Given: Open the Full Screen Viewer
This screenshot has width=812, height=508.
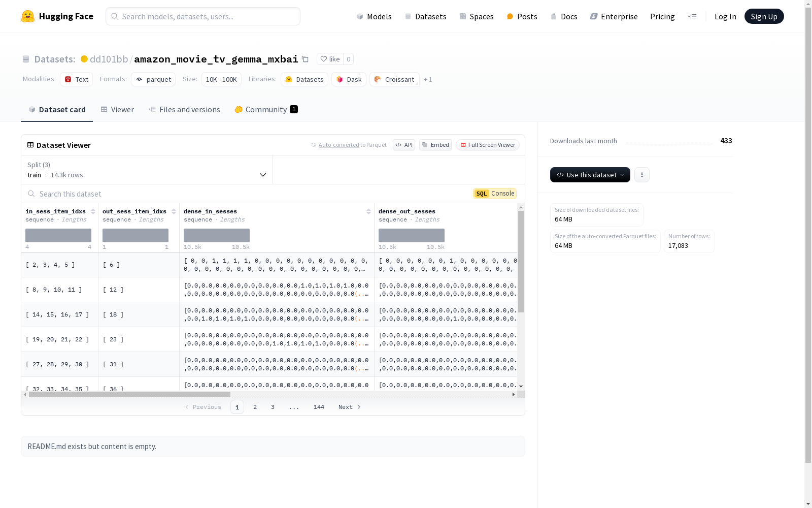Looking at the screenshot, I should coord(488,145).
